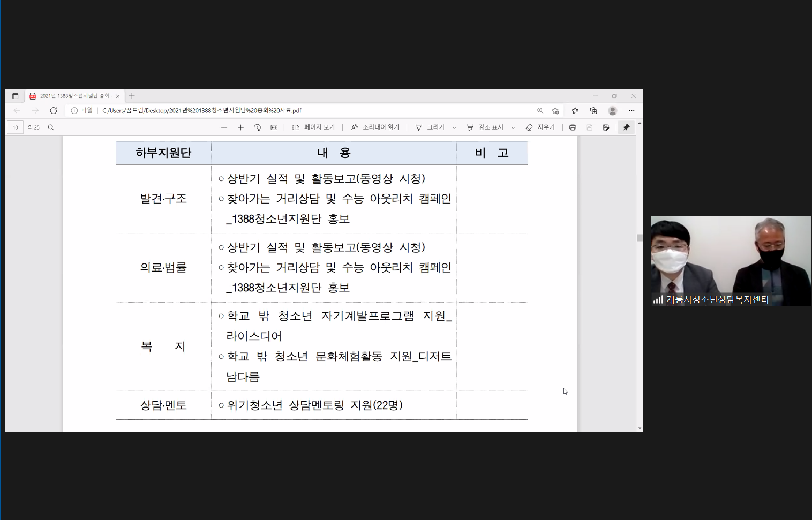
Task: Click the 페이지 보기 page view button
Action: click(x=314, y=127)
